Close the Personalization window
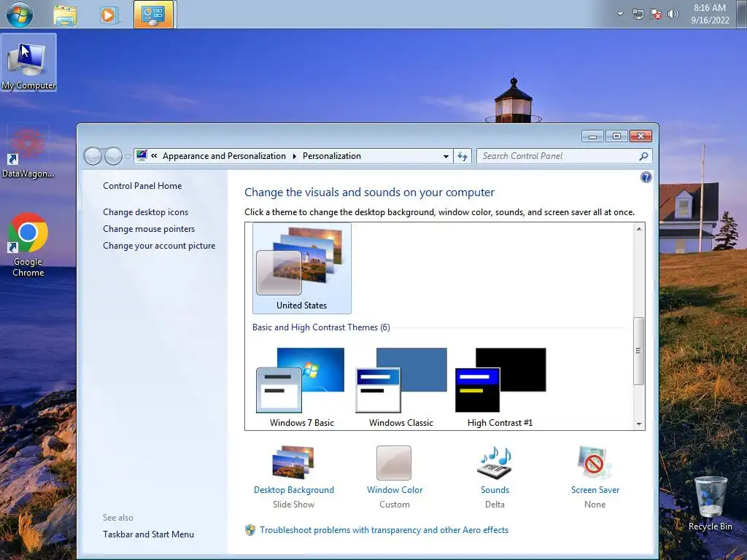 tap(640, 136)
